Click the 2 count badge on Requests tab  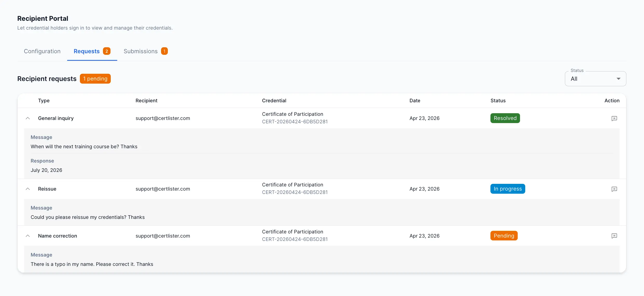(x=107, y=51)
